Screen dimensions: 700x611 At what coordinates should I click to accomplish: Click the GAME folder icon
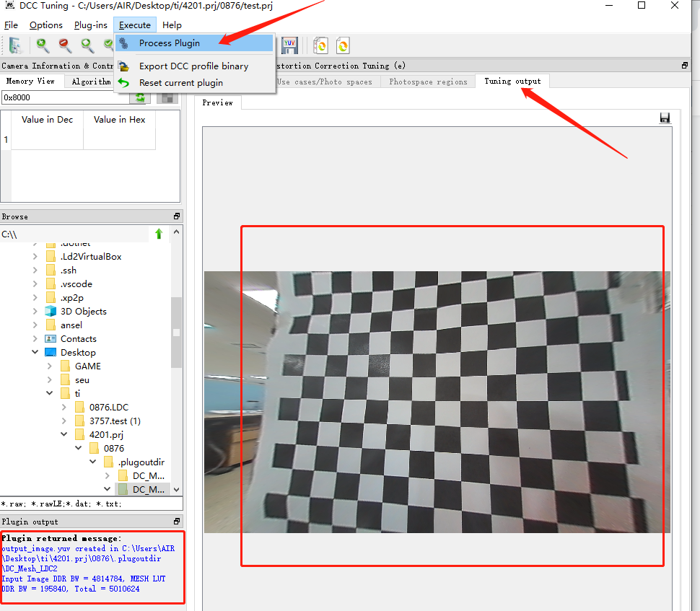tap(65, 366)
